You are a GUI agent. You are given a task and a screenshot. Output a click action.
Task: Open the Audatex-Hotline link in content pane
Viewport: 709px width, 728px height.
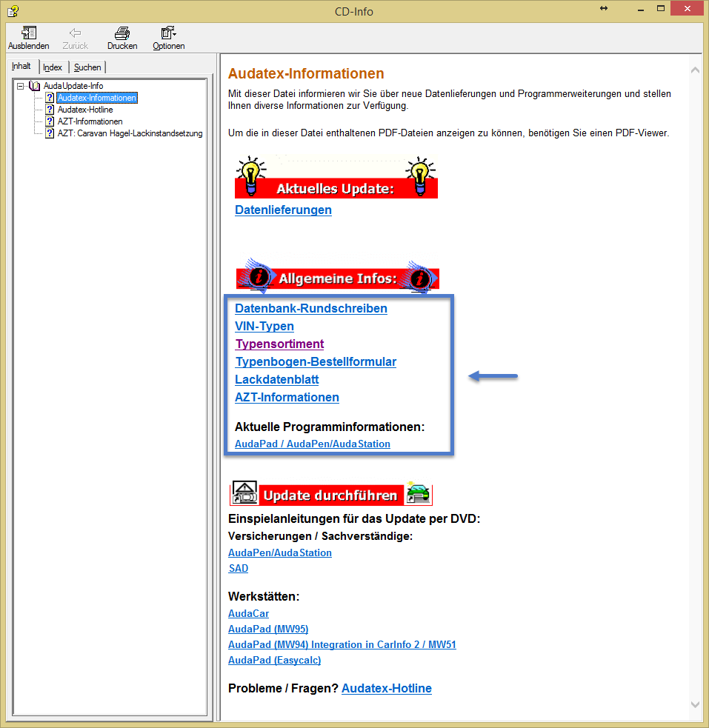(x=387, y=688)
